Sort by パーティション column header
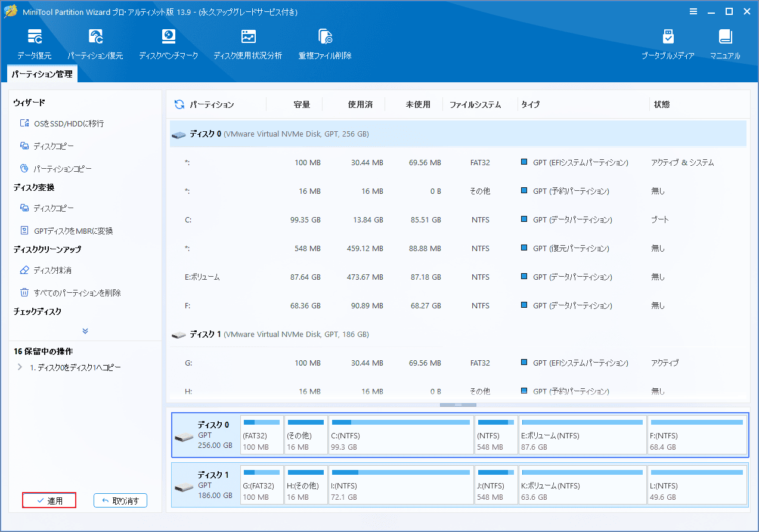Viewport: 759px width, 532px height. [x=212, y=104]
